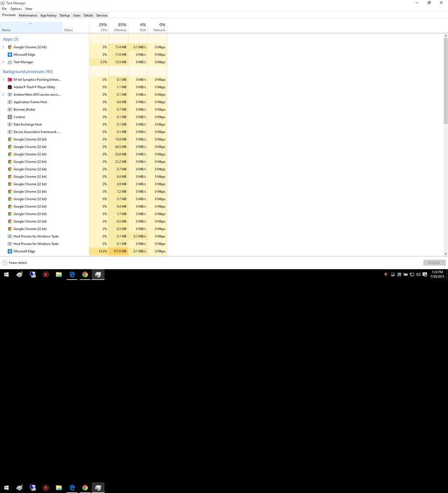Sort processes by the Name column header
Image resolution: width=448 pixels, height=493 pixels.
(31, 27)
